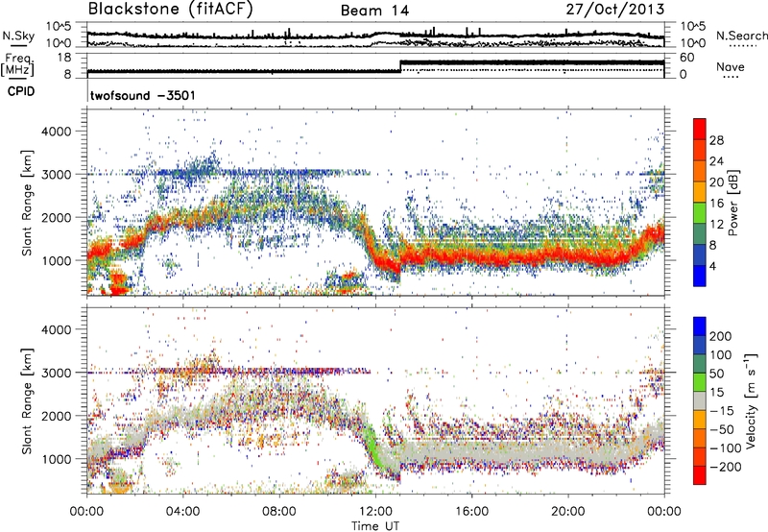
Task: Select the 'Freq. [MHz]' axis label
Action: tap(17, 64)
